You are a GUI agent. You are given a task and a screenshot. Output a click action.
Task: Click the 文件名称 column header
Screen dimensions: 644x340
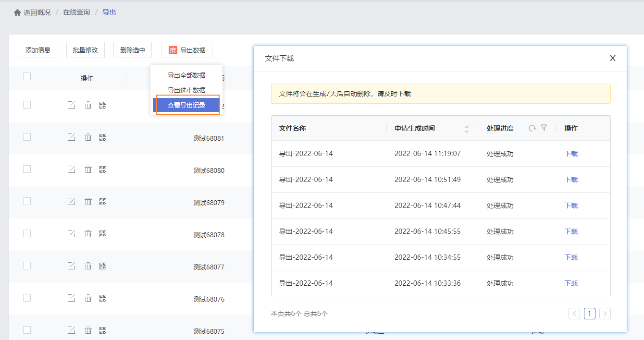[x=292, y=128]
